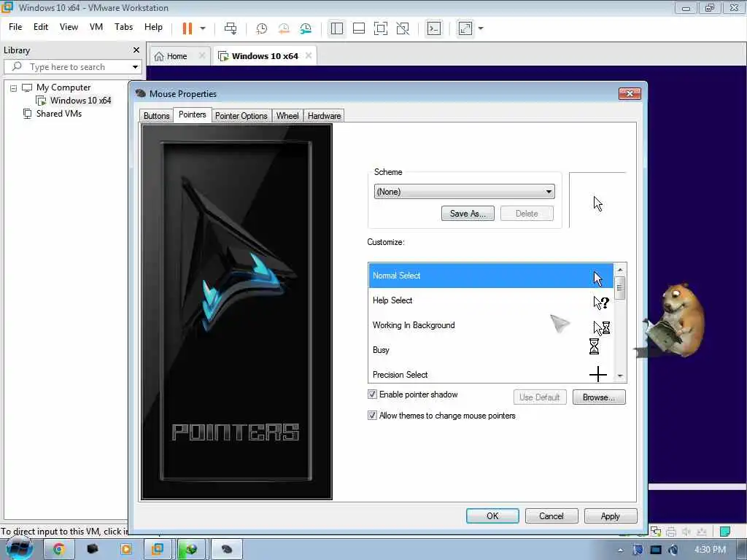Viewport: 747px width, 560px height.
Task: Click the hamster desktop gadget
Action: coord(672,320)
